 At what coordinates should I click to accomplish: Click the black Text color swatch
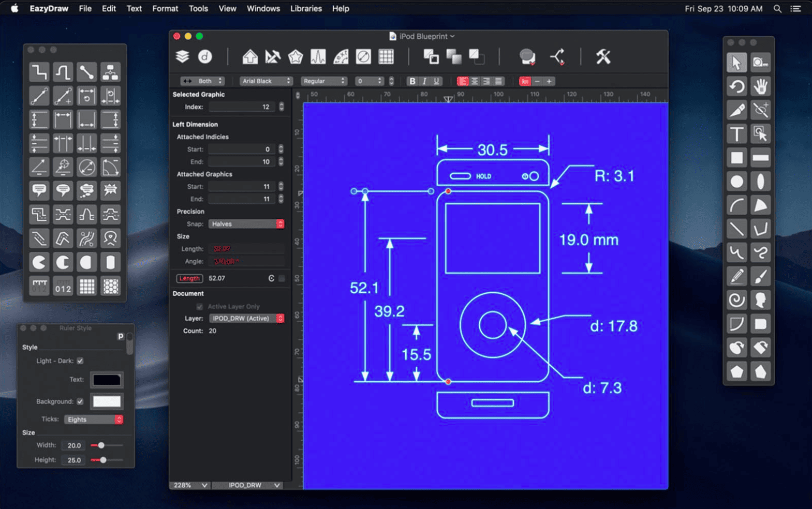pos(107,380)
